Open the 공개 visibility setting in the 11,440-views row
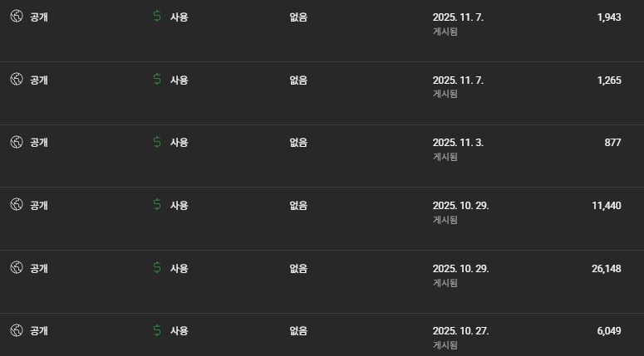Screen dimensions: 644x356 [38, 205]
